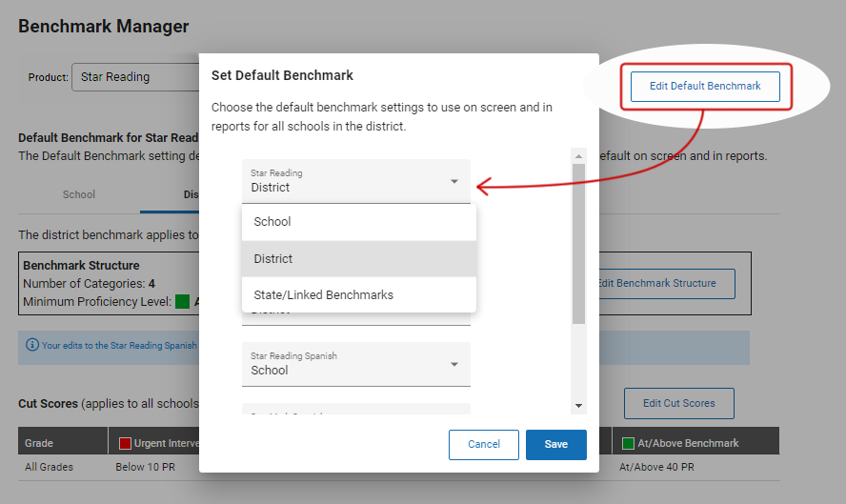The height and width of the screenshot is (504, 846).
Task: Open Edit Cut Scores
Action: (x=678, y=403)
